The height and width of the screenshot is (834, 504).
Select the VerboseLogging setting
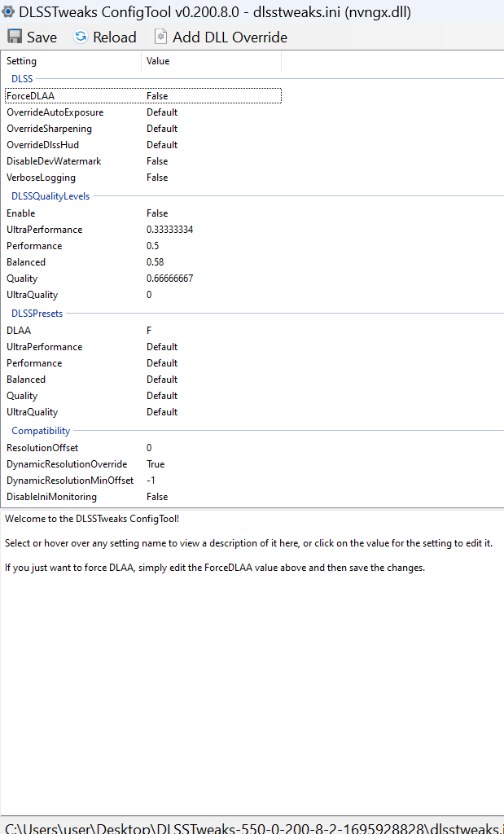(x=41, y=178)
